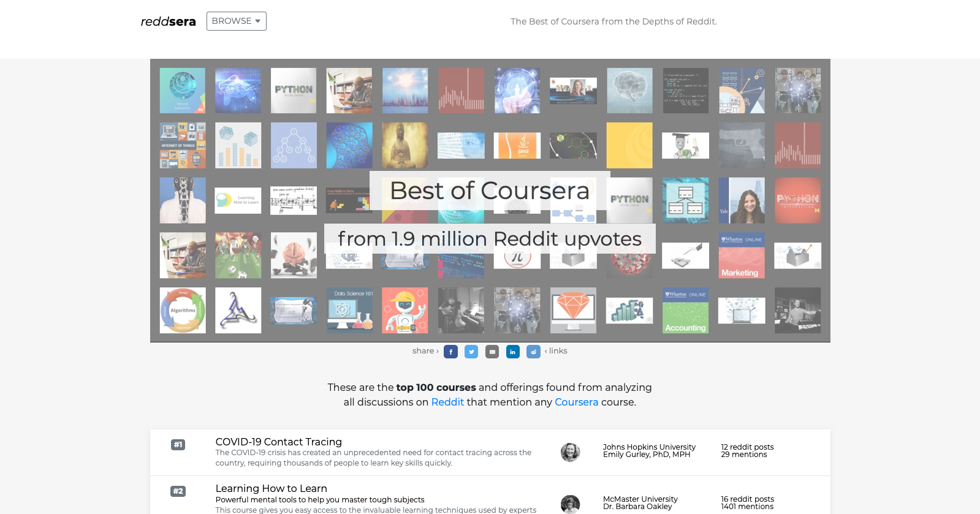Open the casino poker table thumbnail
This screenshot has width=980, height=514.
(238, 255)
